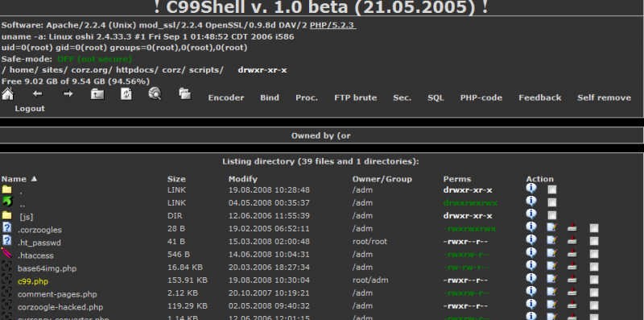Sort listing by Perms column header
Viewport: 644px width, 320px height.
(x=457, y=179)
